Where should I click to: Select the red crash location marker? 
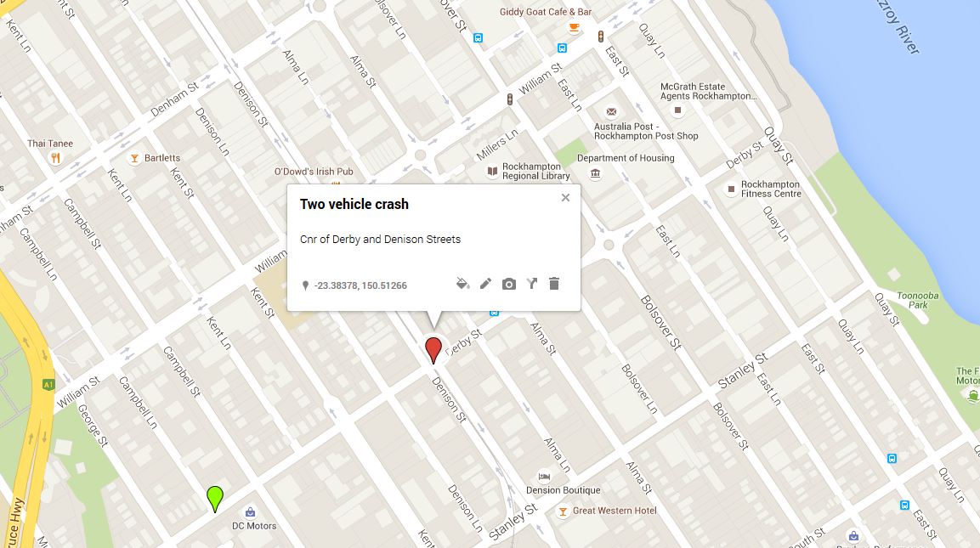point(433,350)
